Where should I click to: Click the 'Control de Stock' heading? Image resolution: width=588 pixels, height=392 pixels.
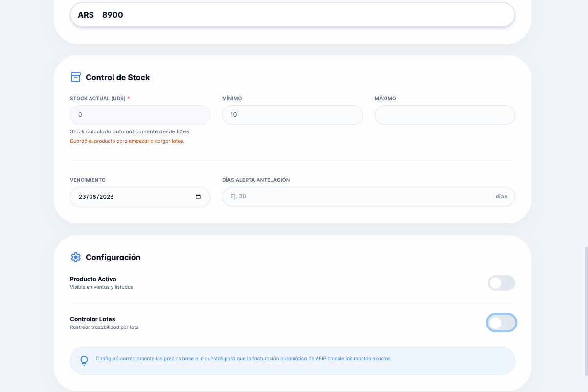[x=118, y=77]
